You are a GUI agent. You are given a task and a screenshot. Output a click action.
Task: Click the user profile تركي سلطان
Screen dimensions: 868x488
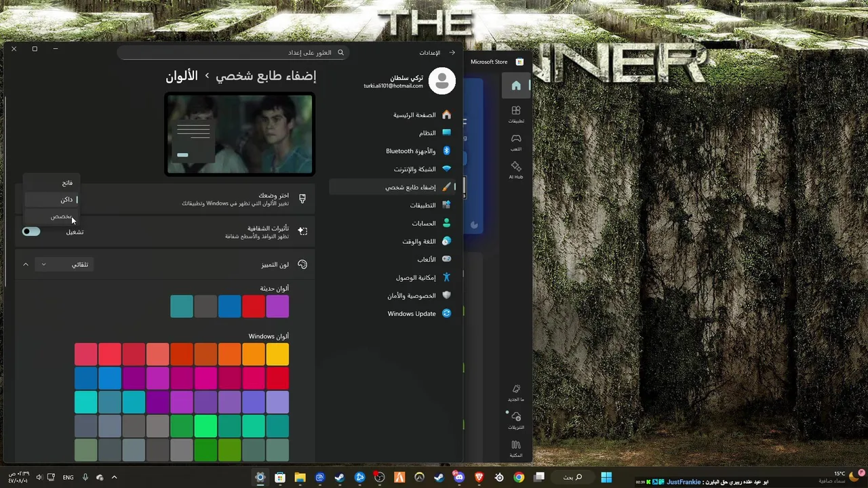[x=409, y=81]
